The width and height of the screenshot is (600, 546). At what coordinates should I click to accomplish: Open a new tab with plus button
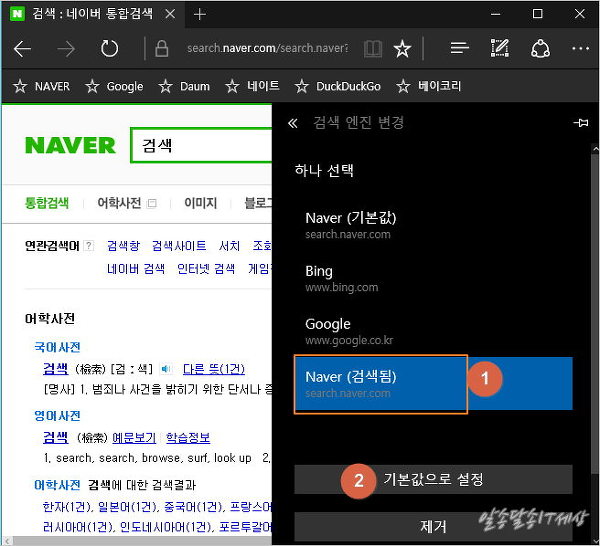200,14
